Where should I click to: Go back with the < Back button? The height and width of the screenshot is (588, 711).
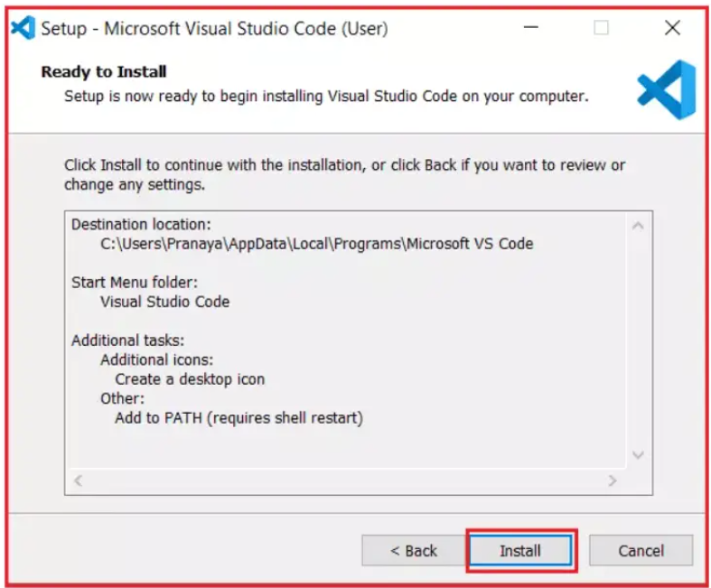(x=414, y=550)
